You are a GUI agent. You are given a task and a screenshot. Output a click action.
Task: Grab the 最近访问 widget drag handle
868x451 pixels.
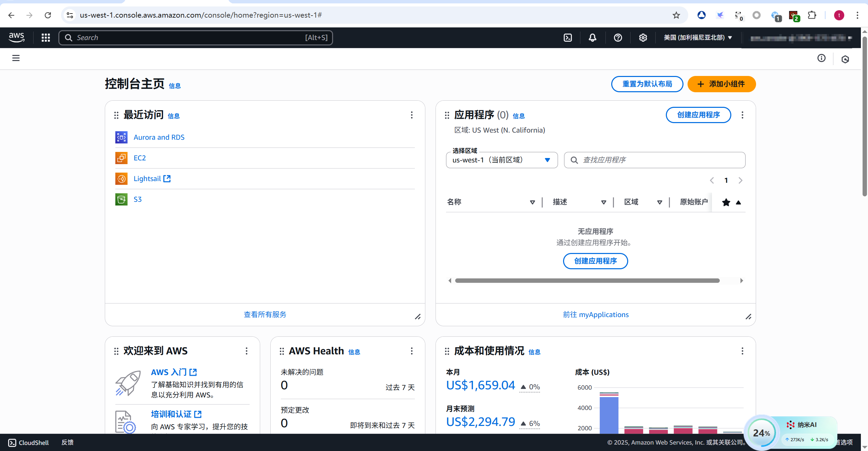[x=116, y=115]
